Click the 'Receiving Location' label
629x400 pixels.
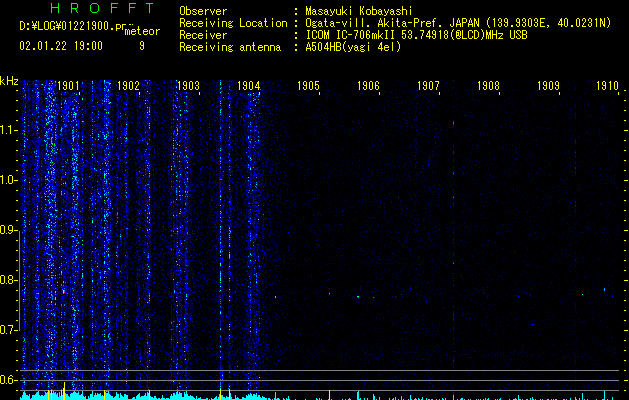pyautogui.click(x=233, y=23)
